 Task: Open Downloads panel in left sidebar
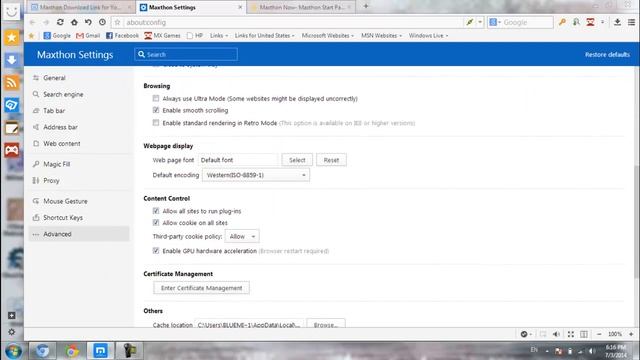[x=11, y=60]
